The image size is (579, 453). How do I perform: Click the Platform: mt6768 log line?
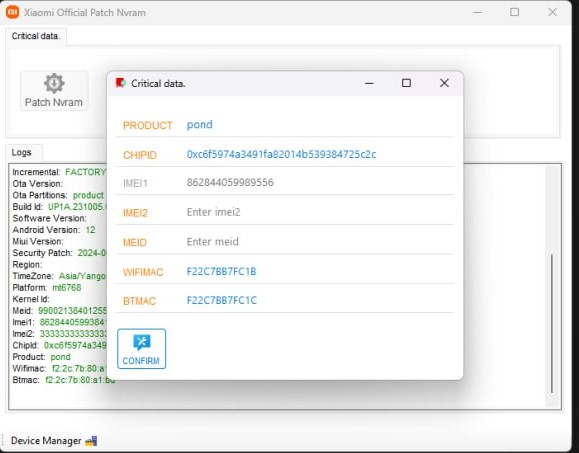tap(47, 288)
